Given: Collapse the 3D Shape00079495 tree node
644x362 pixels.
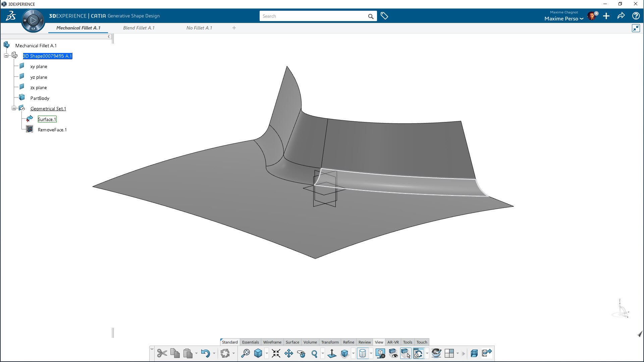Looking at the screenshot, I should (6, 56).
